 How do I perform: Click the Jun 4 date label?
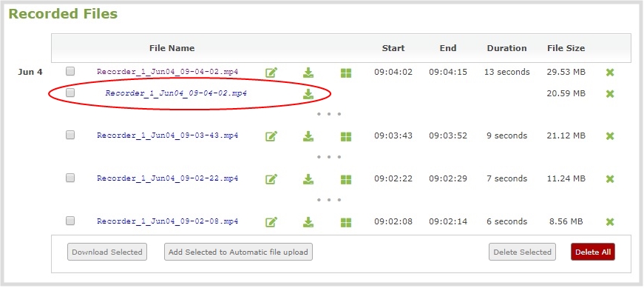click(x=30, y=72)
